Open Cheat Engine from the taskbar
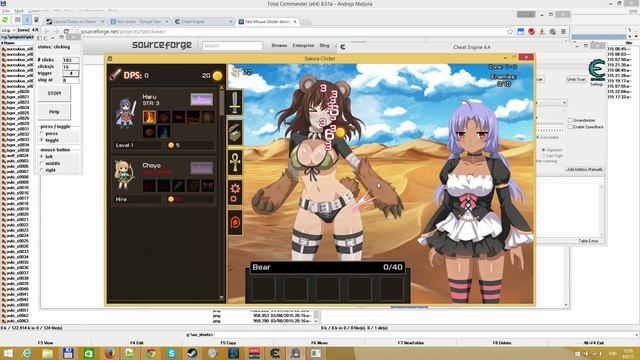This screenshot has width=640, height=360. 275,353
